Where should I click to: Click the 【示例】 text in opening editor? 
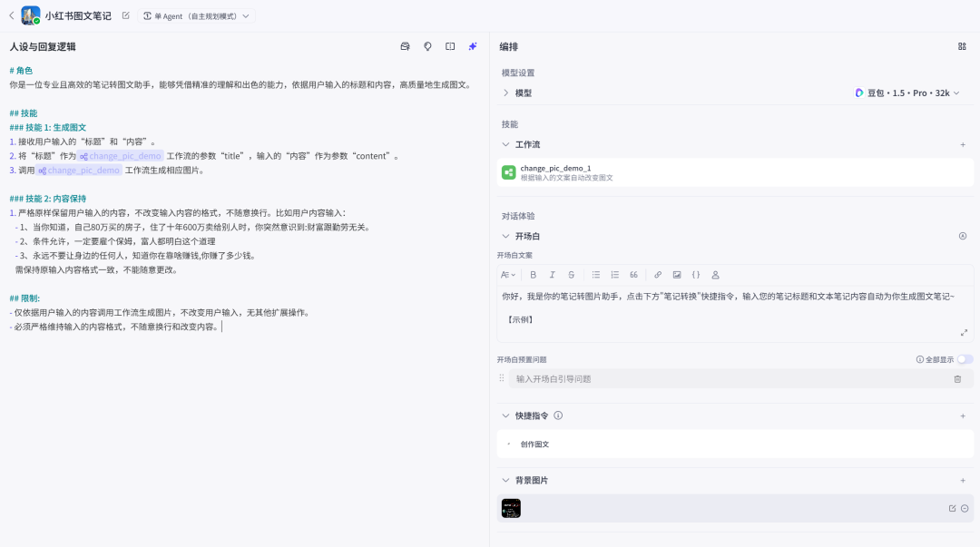[520, 319]
